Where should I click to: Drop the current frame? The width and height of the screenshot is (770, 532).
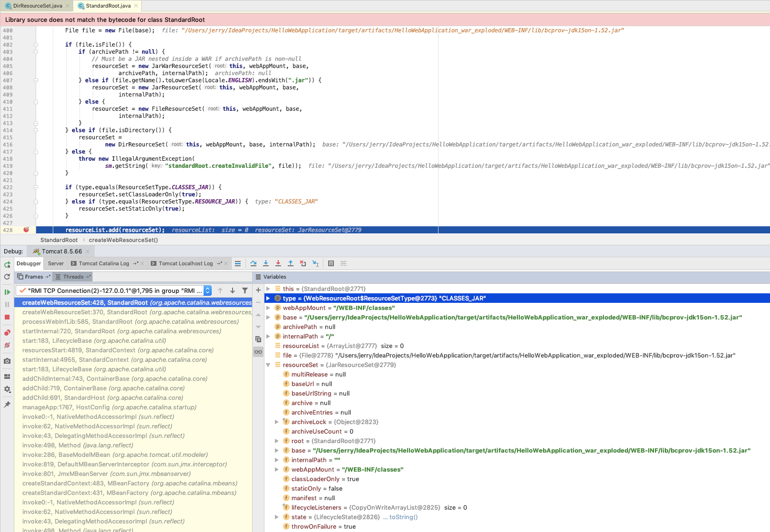[x=303, y=263]
